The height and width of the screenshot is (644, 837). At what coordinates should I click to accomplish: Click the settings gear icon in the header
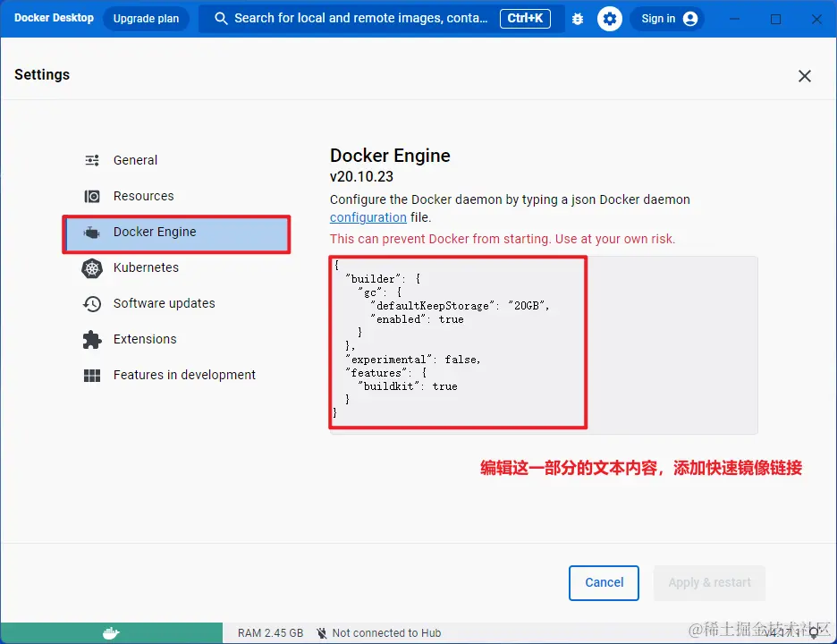coord(610,19)
